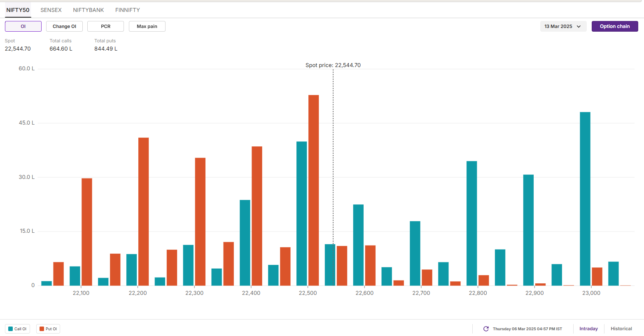
Task: Click the Total puts value 844.49 L
Action: tap(106, 49)
